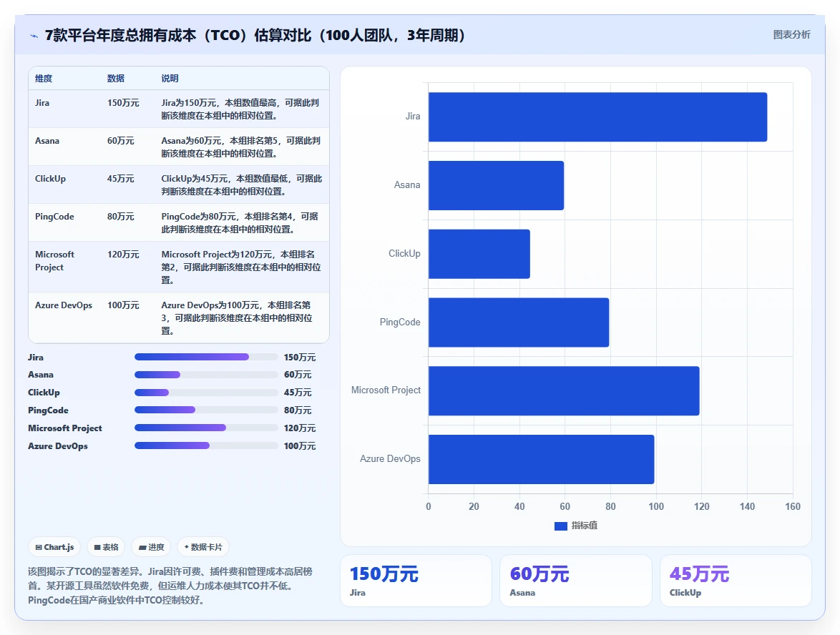Click the Asana bar in the chart

tap(496, 185)
